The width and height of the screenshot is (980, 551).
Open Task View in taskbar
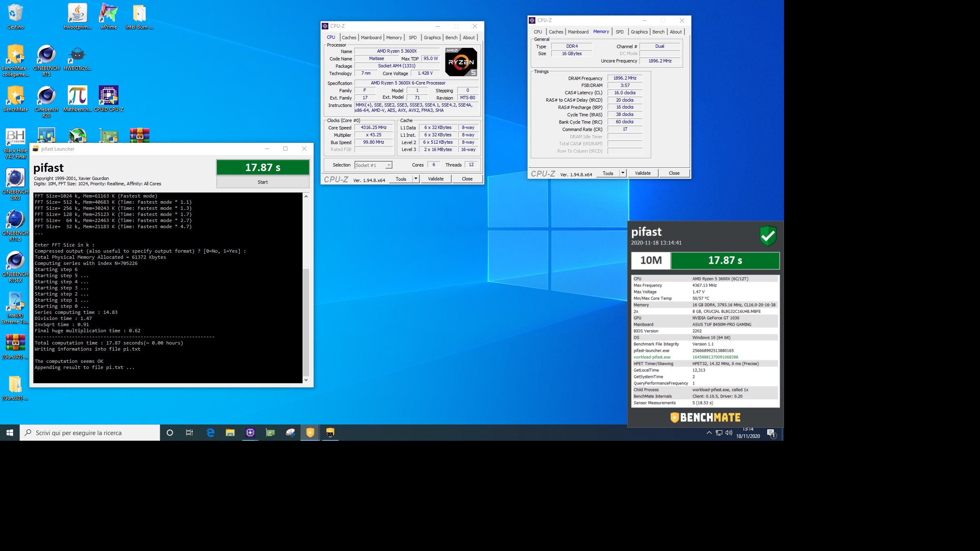(189, 433)
